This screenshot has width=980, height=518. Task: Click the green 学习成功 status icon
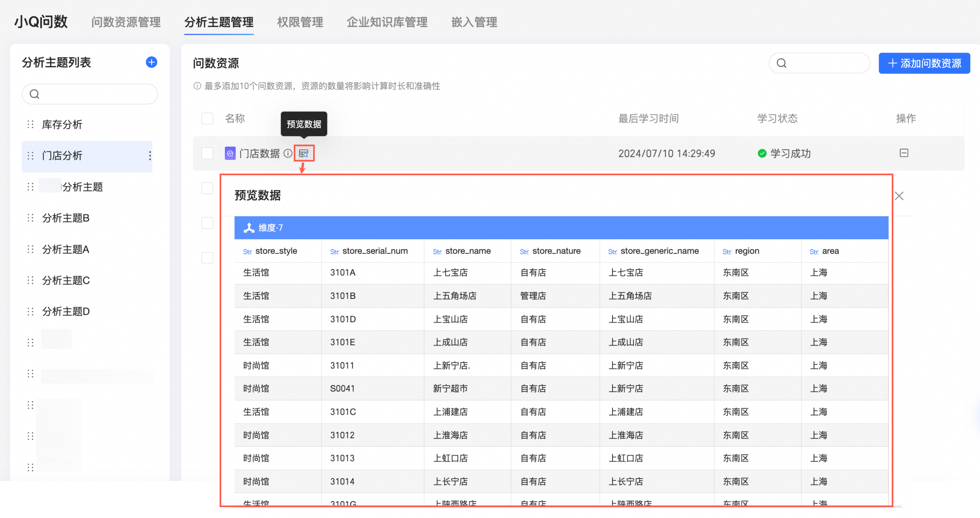click(x=762, y=153)
